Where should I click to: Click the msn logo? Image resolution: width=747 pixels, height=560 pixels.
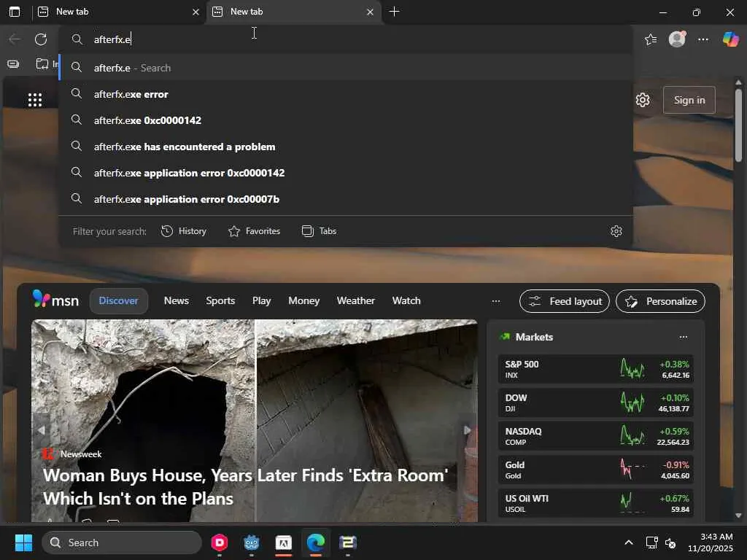pos(55,300)
